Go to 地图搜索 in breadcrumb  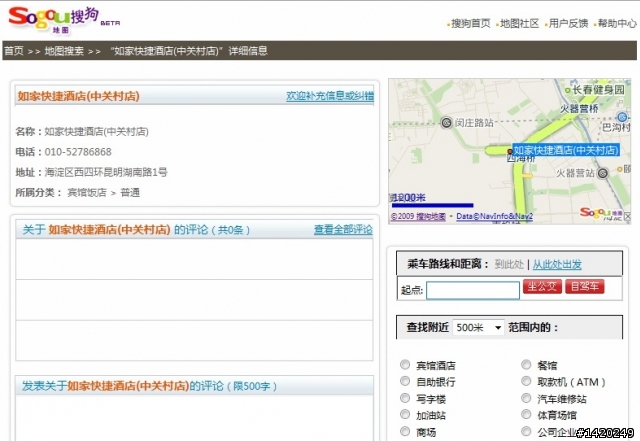pos(64,51)
